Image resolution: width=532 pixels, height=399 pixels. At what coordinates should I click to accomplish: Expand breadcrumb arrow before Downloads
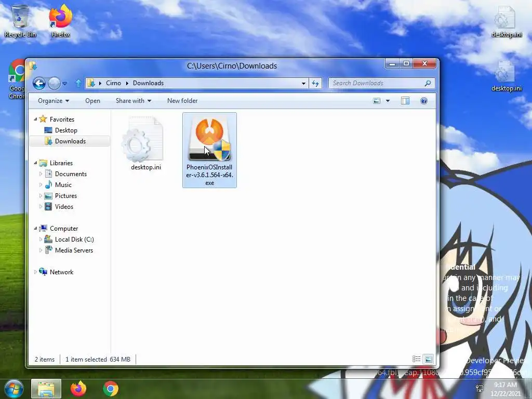[x=127, y=83]
